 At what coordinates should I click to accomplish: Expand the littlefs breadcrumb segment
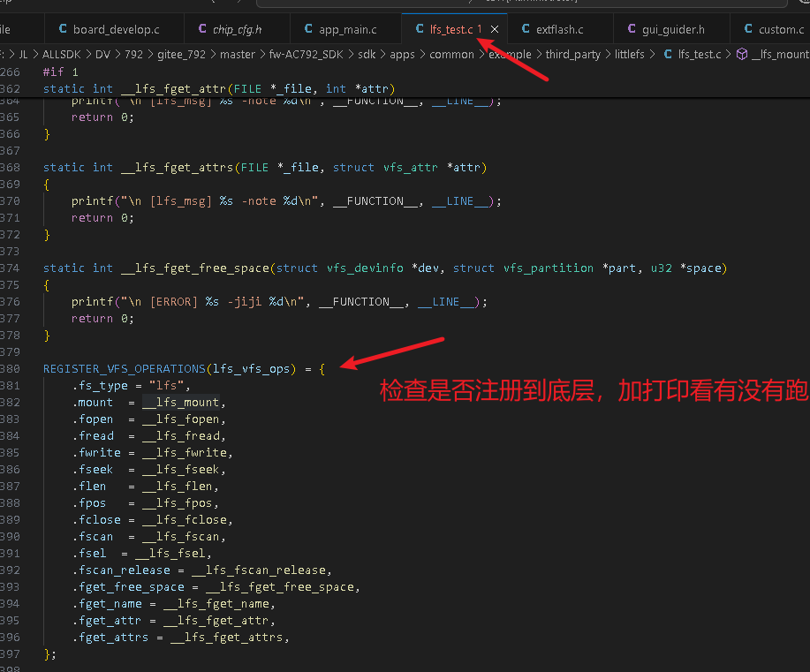[x=629, y=54]
